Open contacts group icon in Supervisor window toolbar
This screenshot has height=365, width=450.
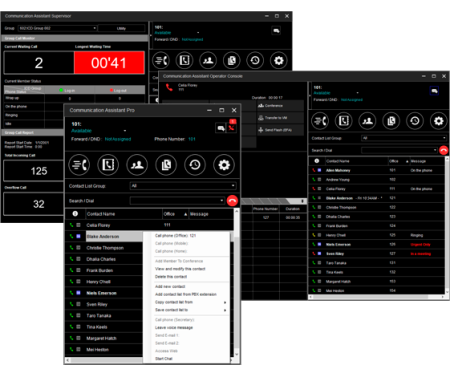pyautogui.click(x=208, y=60)
